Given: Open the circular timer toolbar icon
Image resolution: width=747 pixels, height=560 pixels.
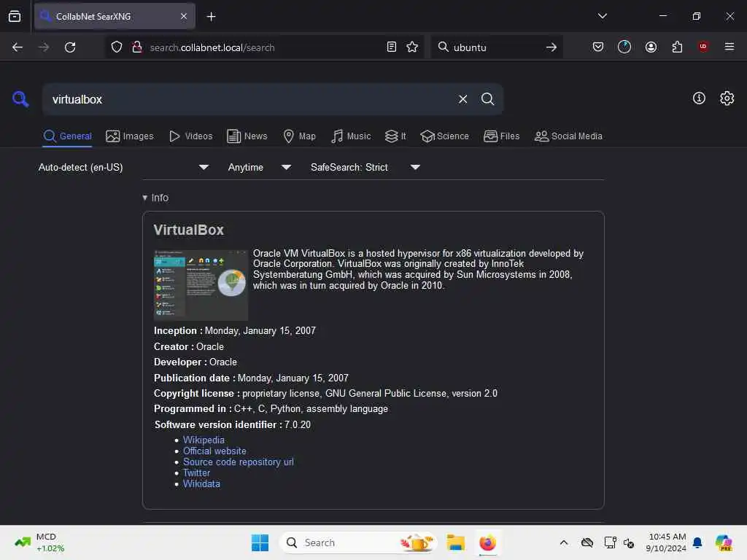Looking at the screenshot, I should coord(624,47).
